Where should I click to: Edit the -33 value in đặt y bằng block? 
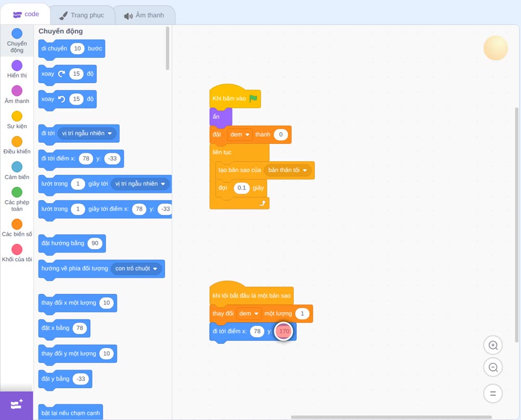pyautogui.click(x=81, y=379)
